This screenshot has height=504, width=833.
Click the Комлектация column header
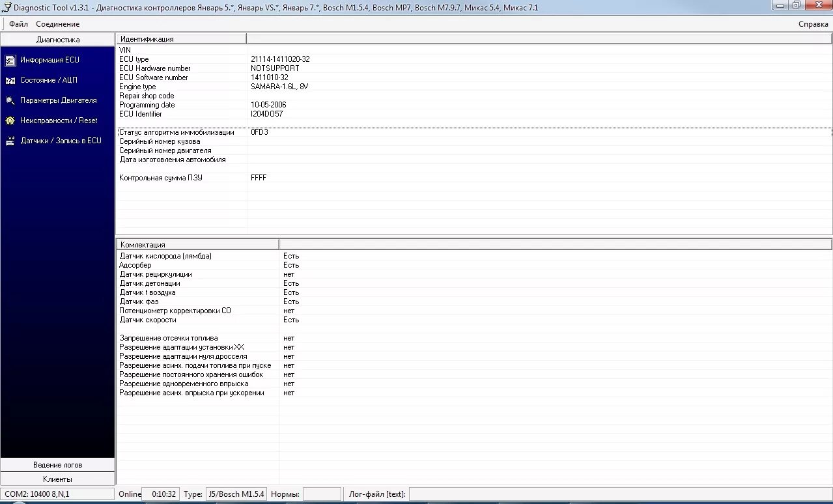pyautogui.click(x=198, y=244)
